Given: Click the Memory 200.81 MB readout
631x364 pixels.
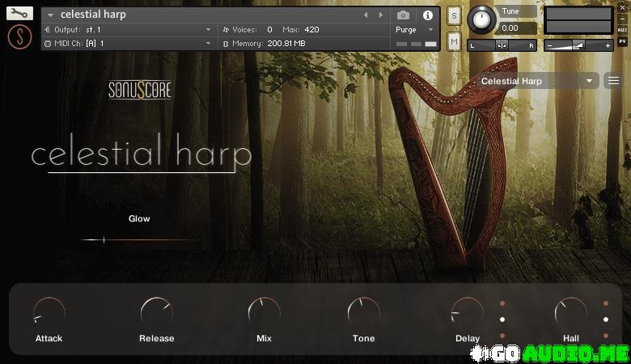Looking at the screenshot, I should (x=286, y=44).
